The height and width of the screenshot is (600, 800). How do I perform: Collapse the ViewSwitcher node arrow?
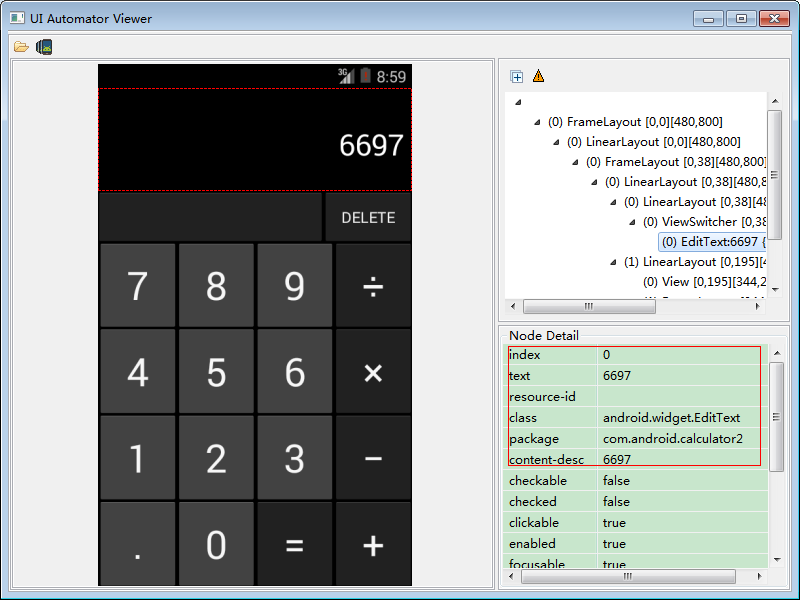point(632,222)
